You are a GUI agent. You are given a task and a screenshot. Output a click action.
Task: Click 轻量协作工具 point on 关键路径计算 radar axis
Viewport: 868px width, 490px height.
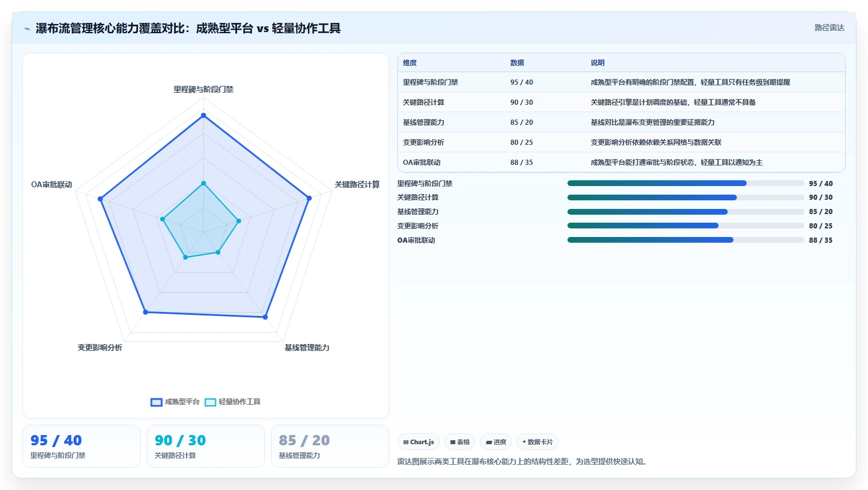point(239,220)
